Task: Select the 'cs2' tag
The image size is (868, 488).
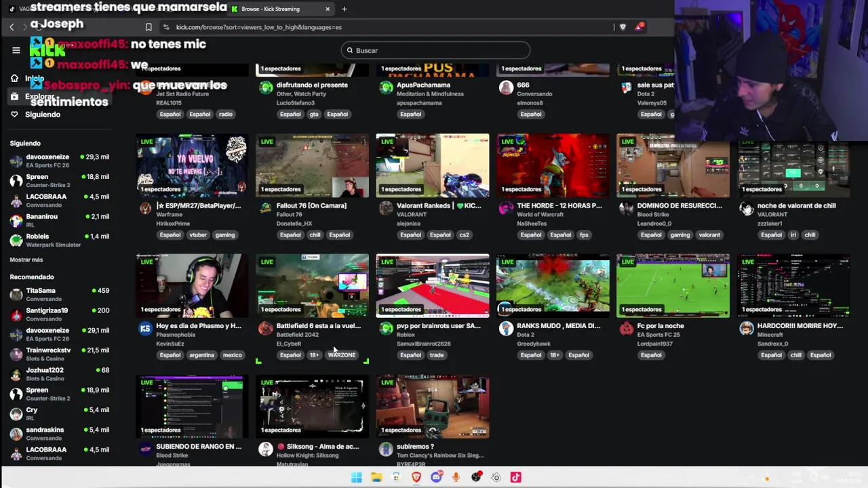Action: 464,235
